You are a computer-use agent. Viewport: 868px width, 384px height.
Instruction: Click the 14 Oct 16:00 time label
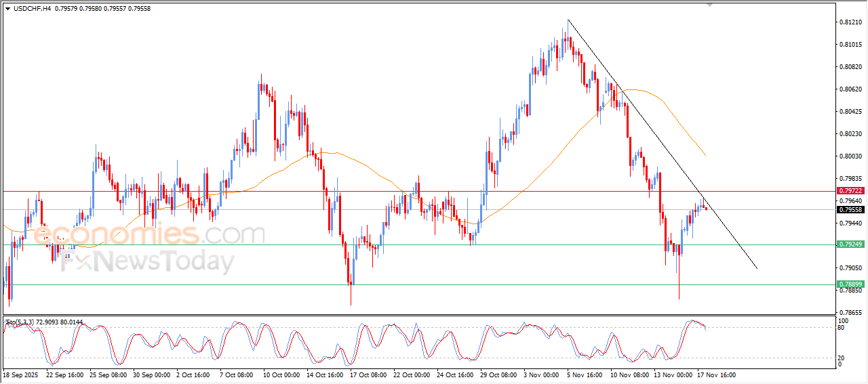(x=325, y=375)
